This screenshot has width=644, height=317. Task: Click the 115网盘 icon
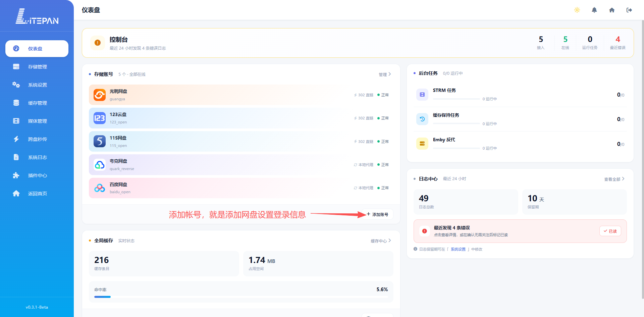click(100, 142)
